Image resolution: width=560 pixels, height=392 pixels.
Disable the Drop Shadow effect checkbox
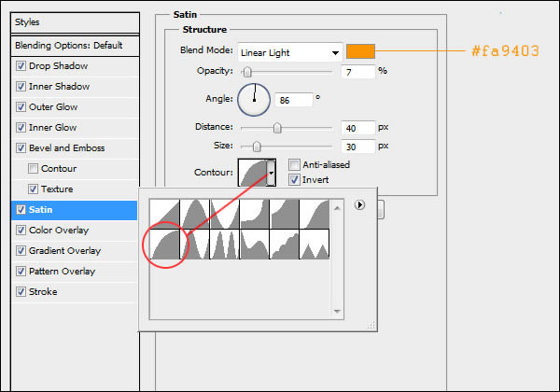coord(21,66)
